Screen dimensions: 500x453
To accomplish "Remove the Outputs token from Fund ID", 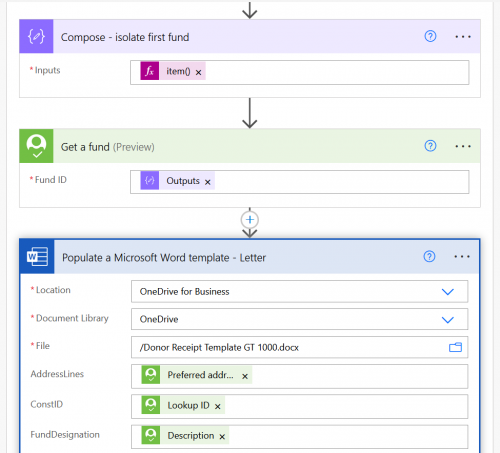I will pyautogui.click(x=208, y=182).
